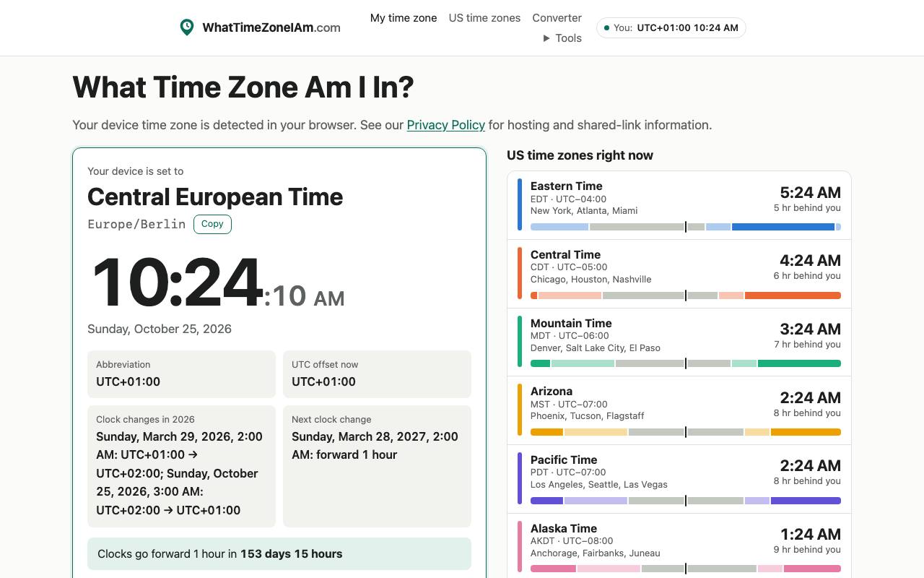Expand the Tools disclosure menu
Viewport: 924px width, 578px height.
(x=562, y=38)
